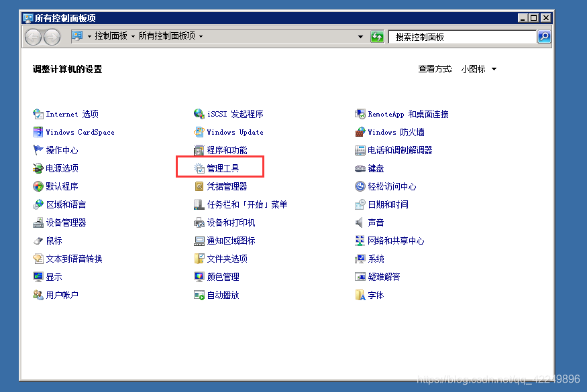Screen dimensions: 587x392
Task: Click the address bar control panel icon
Action: [x=78, y=36]
